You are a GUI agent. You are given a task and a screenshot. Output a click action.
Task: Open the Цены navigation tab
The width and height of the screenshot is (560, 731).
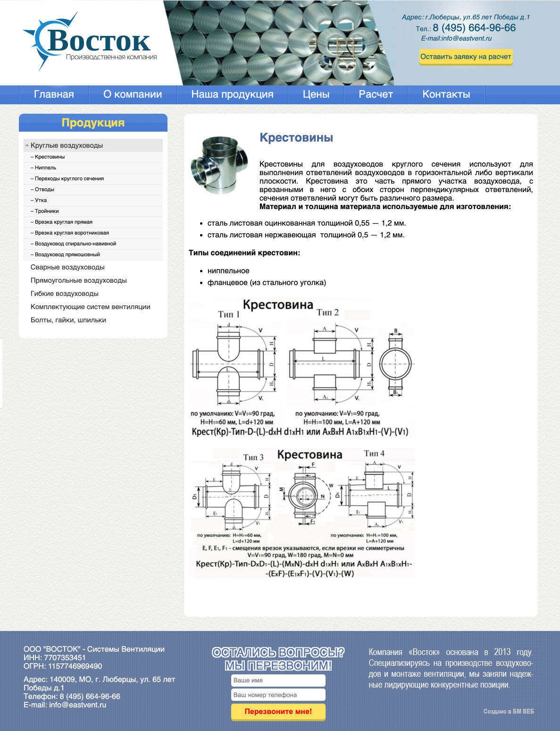pyautogui.click(x=316, y=94)
